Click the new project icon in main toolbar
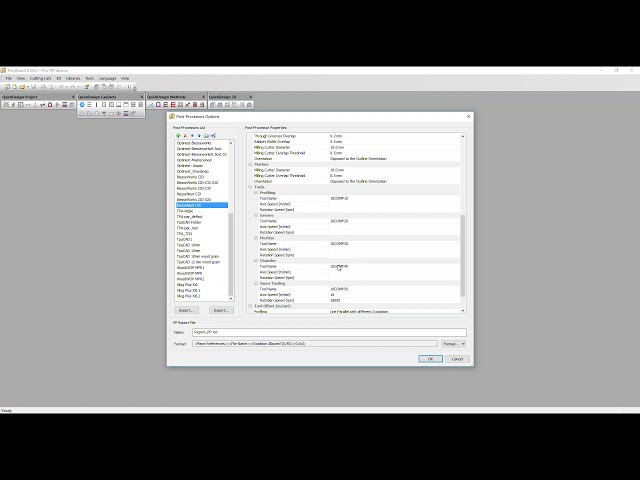The height and width of the screenshot is (480, 640). pos(7,87)
